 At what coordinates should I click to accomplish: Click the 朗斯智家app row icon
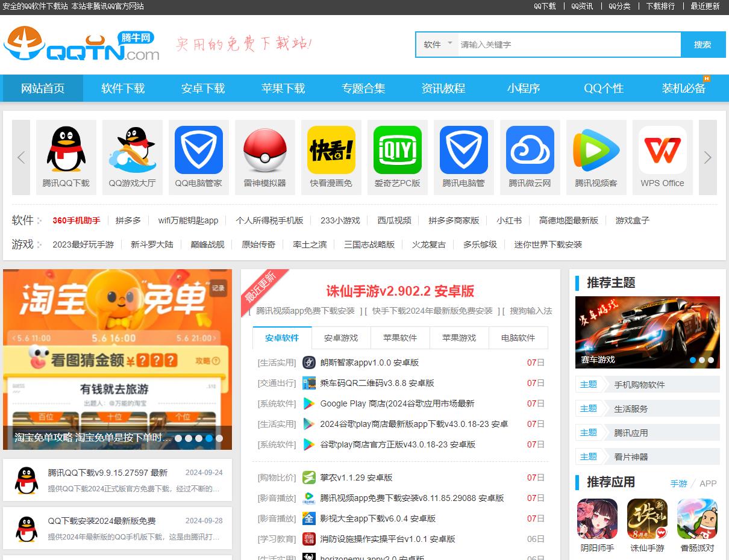click(x=309, y=362)
